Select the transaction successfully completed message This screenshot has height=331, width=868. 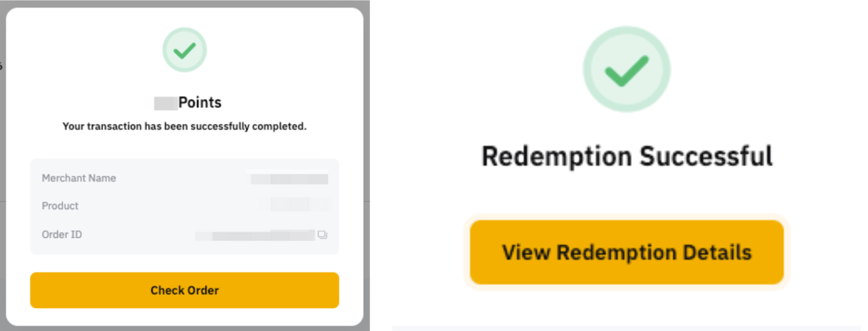click(184, 126)
